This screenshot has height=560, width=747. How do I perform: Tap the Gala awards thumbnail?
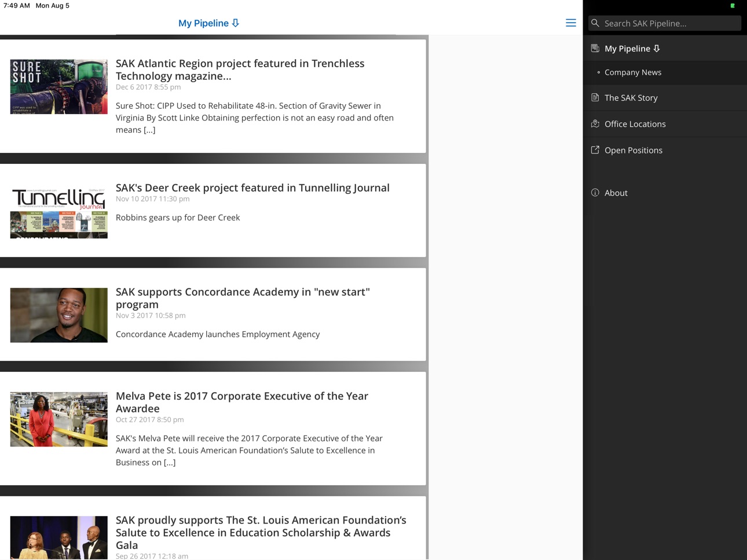point(58,537)
